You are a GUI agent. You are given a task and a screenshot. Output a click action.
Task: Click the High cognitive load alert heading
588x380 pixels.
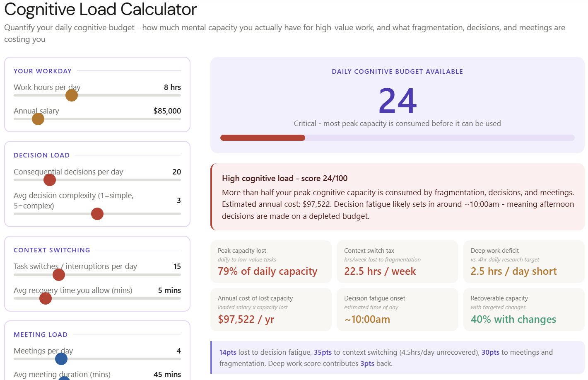coord(284,178)
